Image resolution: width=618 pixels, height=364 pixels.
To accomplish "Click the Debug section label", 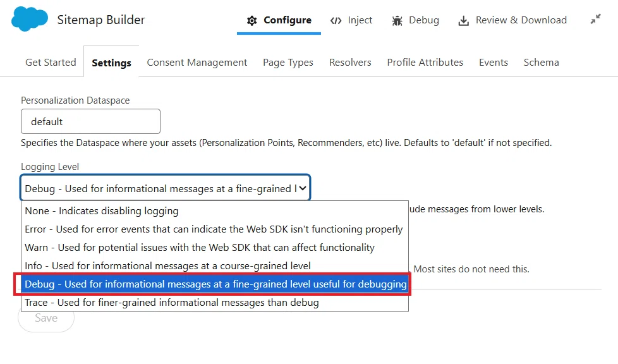I will click(x=424, y=20).
